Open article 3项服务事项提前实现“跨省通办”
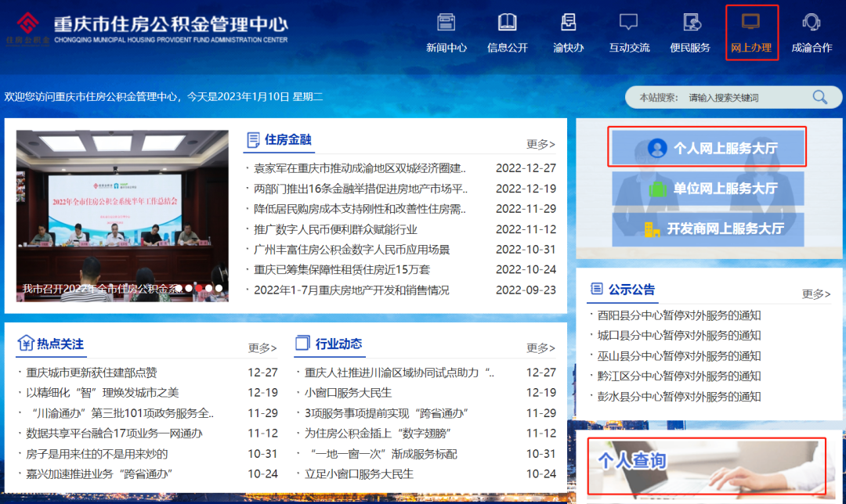This screenshot has width=846, height=504. click(386, 413)
